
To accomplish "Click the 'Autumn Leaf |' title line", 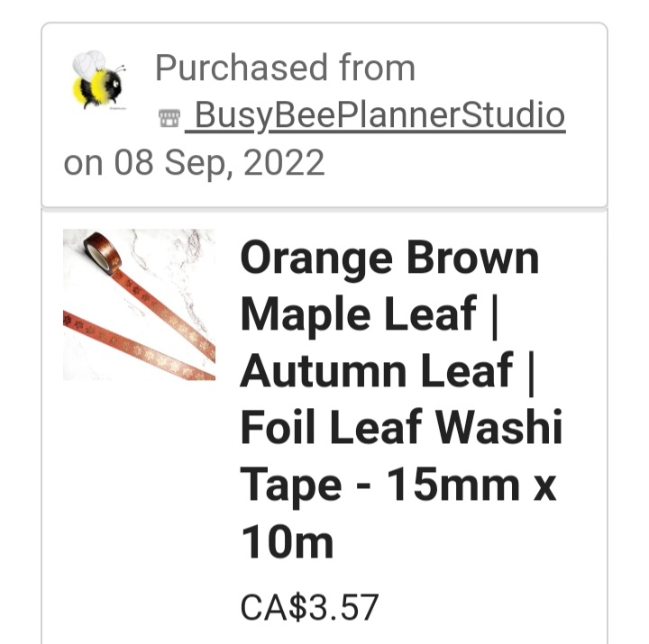I will point(388,371).
